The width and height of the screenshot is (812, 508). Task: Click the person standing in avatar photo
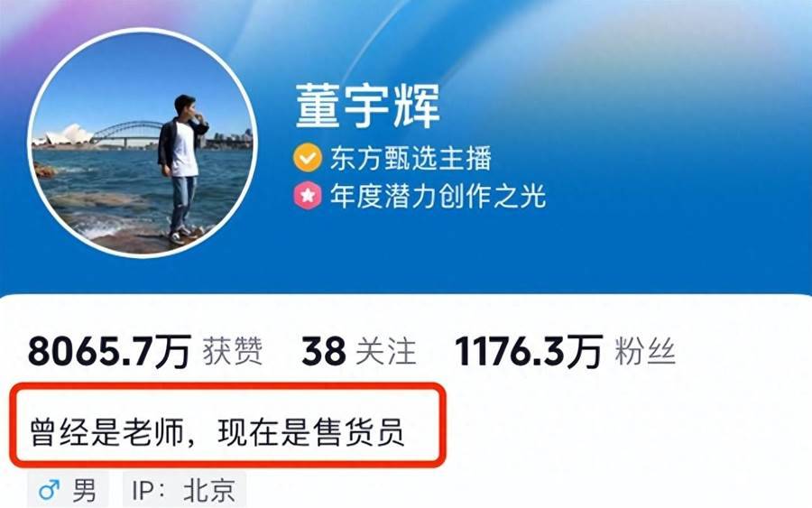coord(181,169)
